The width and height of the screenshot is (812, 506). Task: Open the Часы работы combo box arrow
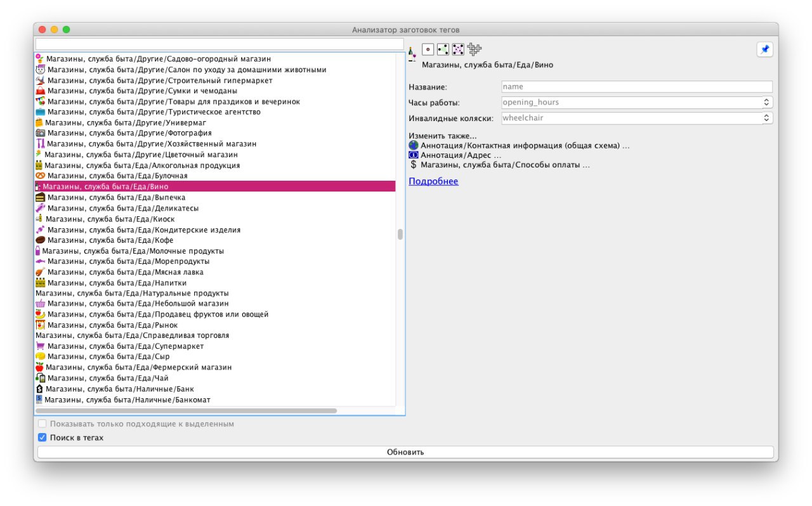tap(766, 102)
